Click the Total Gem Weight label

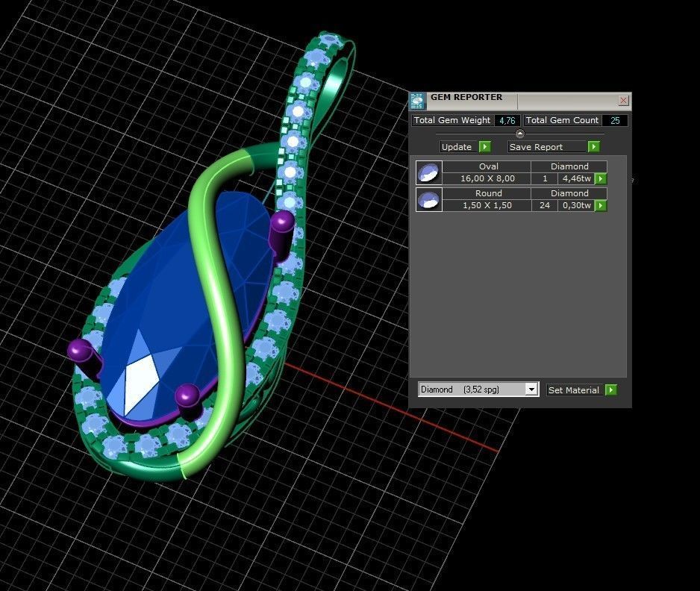click(x=451, y=121)
